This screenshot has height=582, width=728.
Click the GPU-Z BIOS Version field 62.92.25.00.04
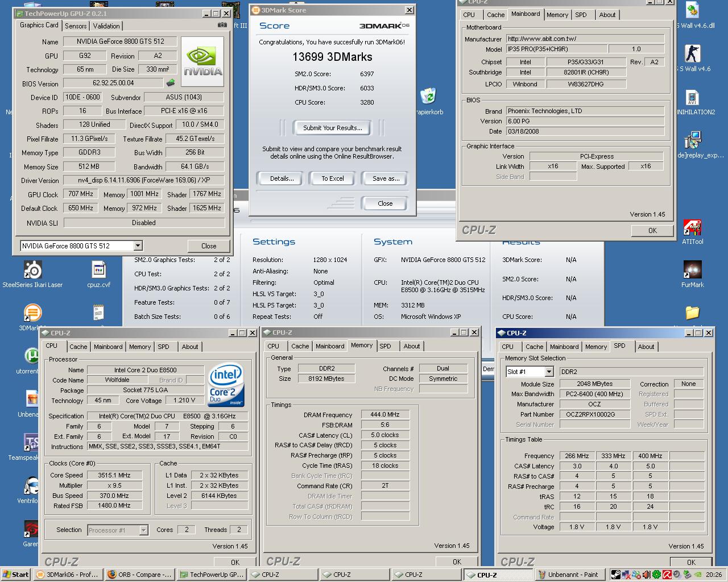point(113,83)
